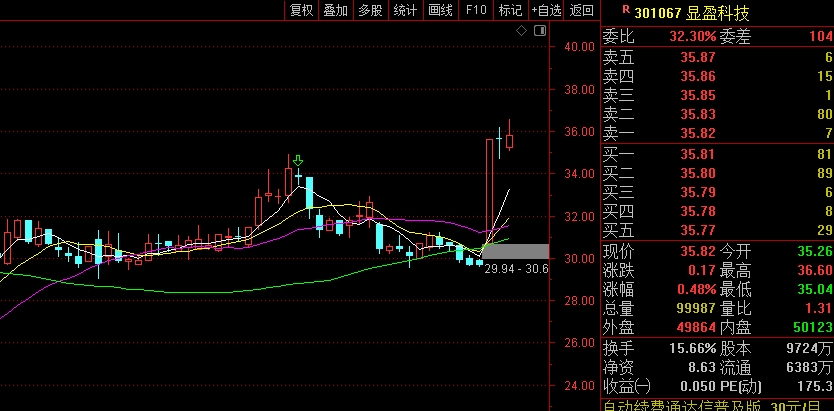Select 买三 price 35.79

click(x=698, y=192)
